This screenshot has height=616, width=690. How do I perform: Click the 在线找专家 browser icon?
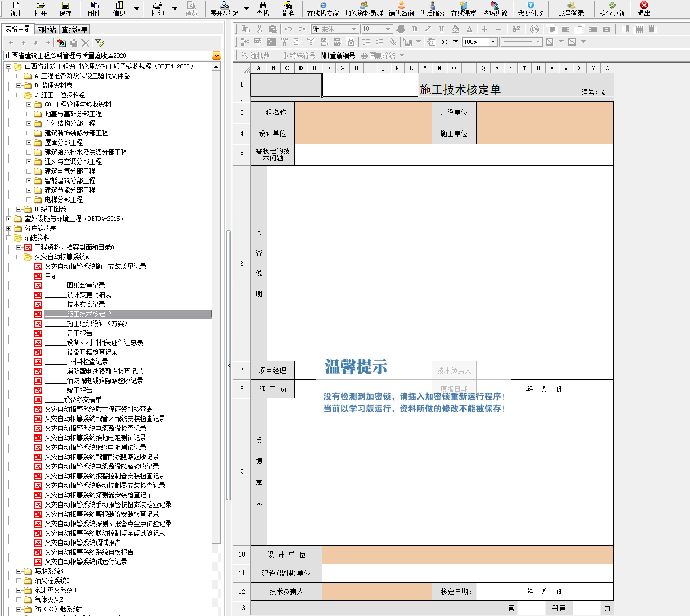(323, 8)
